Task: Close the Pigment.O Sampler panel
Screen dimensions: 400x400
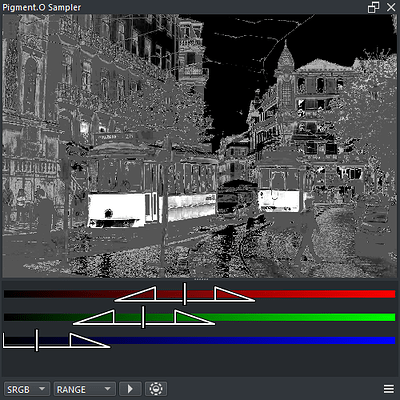Action: [391, 7]
